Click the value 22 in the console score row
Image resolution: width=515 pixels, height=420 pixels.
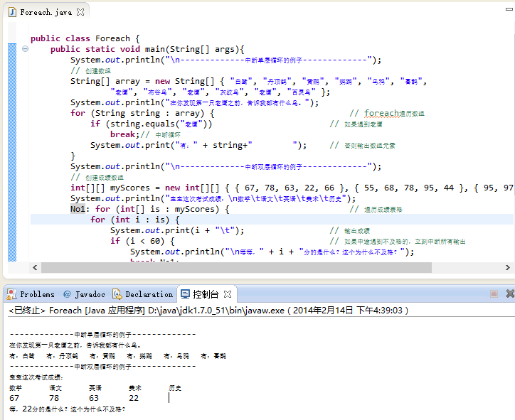tap(134, 399)
